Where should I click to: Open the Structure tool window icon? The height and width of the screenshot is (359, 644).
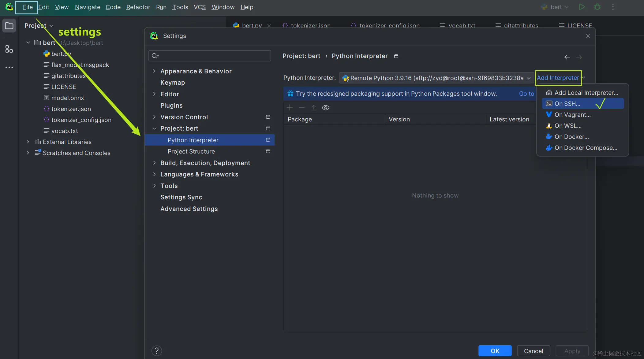point(9,49)
